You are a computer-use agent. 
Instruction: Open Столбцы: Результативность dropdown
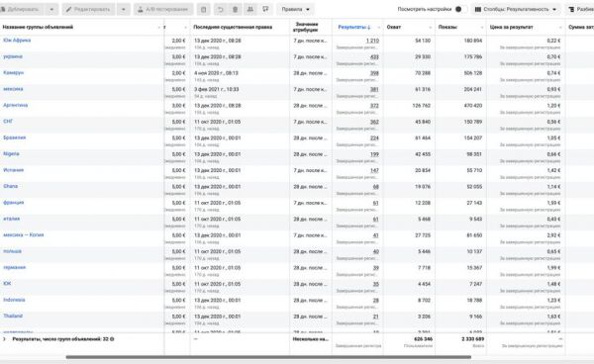point(516,9)
